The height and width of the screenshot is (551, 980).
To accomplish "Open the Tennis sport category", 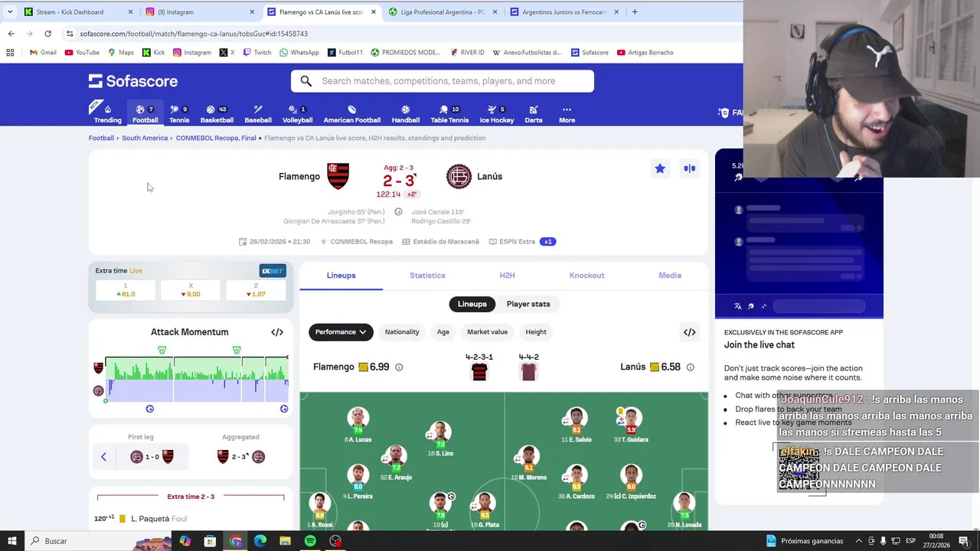I will (x=179, y=114).
